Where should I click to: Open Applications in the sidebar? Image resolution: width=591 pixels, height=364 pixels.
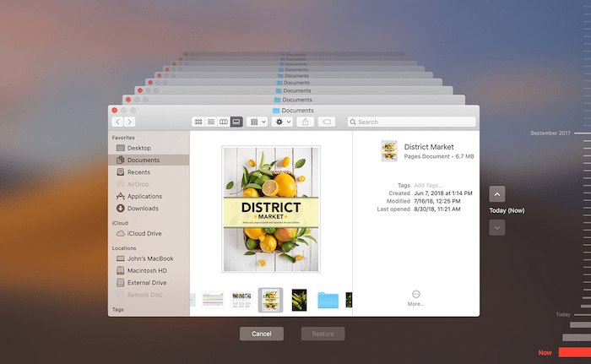149,196
